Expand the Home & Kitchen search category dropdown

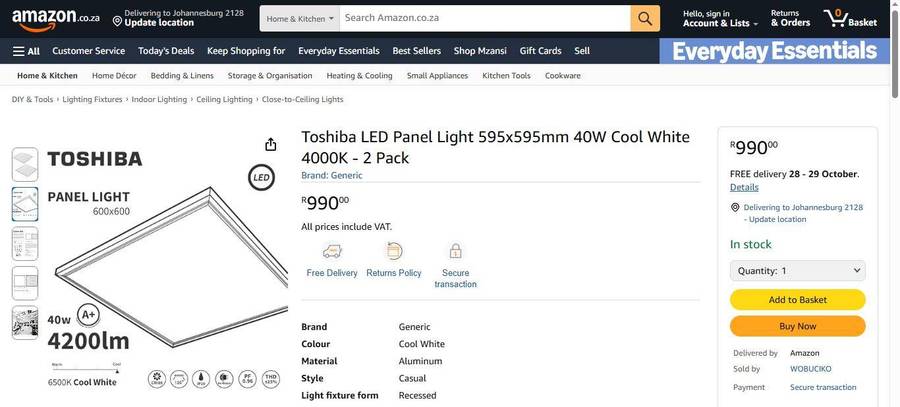pos(299,18)
